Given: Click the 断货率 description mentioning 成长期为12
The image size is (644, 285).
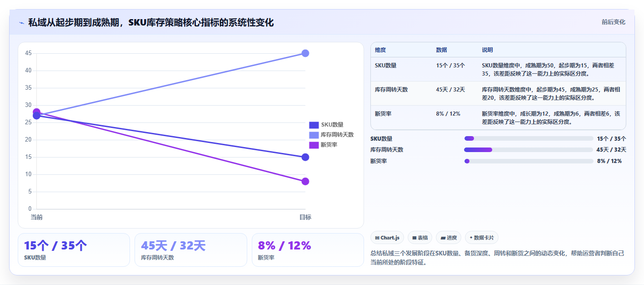Looking at the screenshot, I should (551, 118).
